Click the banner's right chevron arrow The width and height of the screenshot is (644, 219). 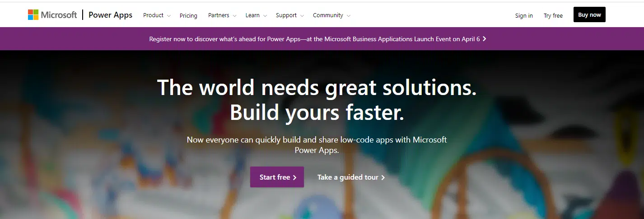tap(485, 39)
